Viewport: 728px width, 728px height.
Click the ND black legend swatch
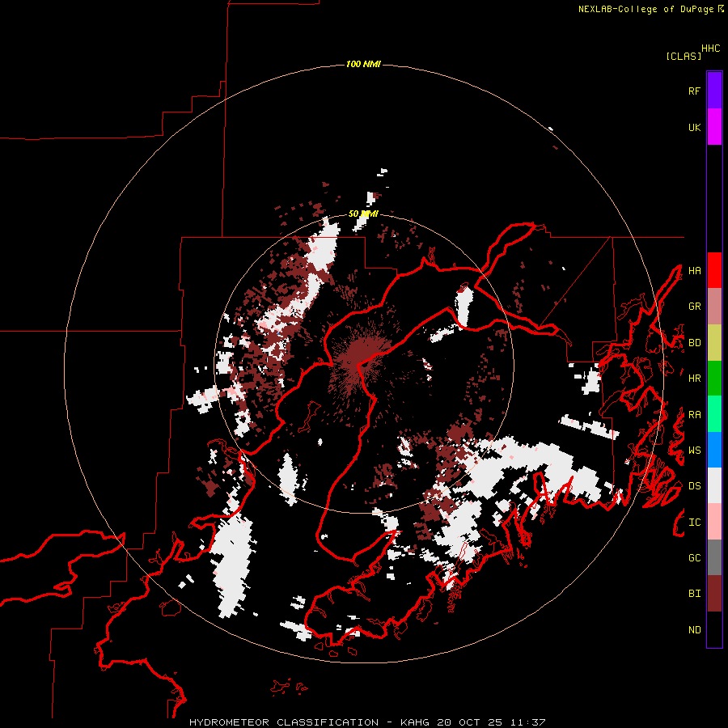[x=714, y=629]
